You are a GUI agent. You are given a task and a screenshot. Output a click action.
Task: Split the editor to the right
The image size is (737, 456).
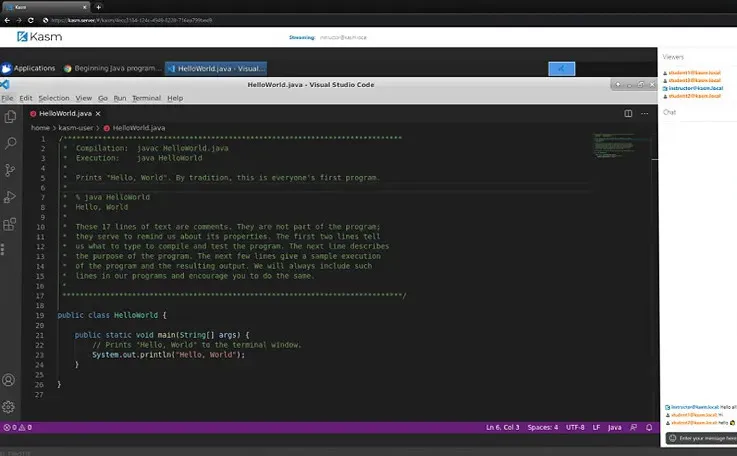[628, 113]
